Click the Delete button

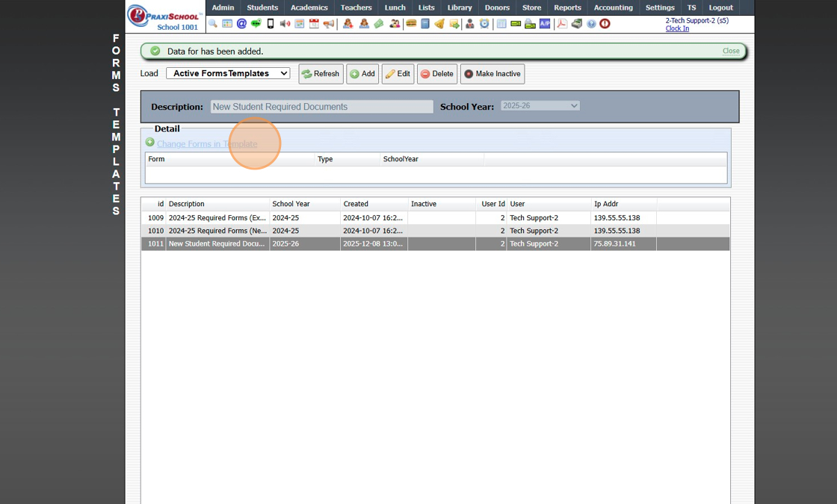click(437, 74)
